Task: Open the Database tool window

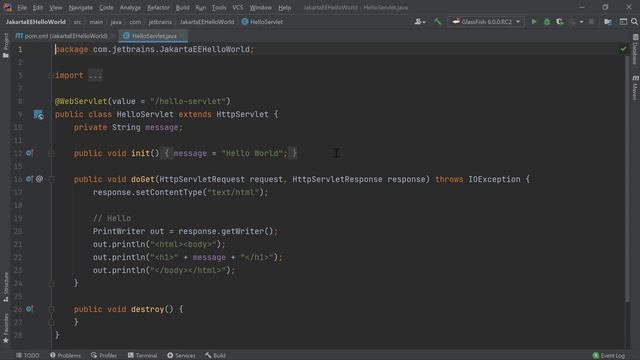Action: pyautogui.click(x=635, y=49)
